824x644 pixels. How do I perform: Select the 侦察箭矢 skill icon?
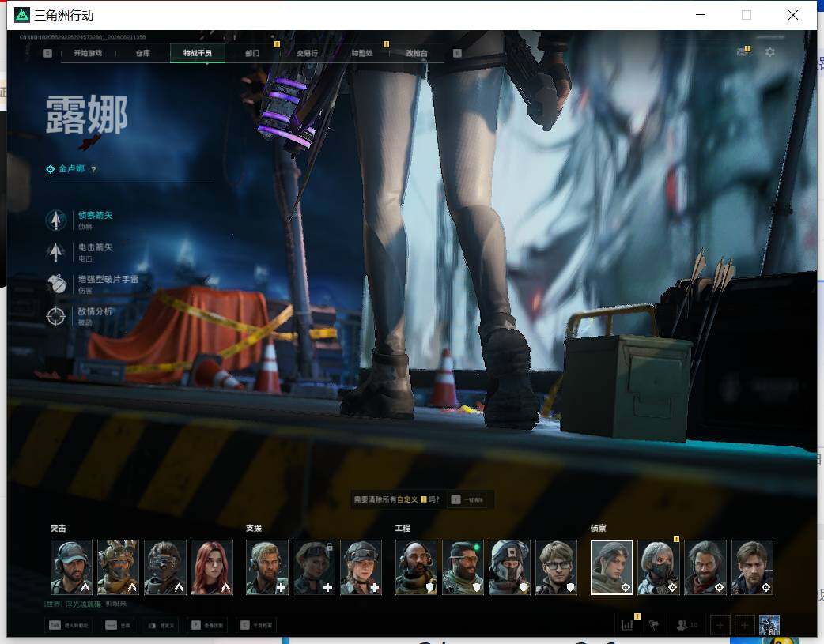55,220
